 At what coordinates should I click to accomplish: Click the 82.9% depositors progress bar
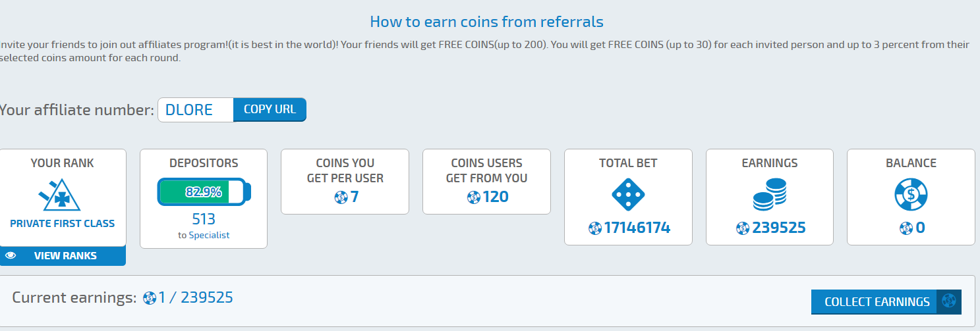click(x=203, y=192)
